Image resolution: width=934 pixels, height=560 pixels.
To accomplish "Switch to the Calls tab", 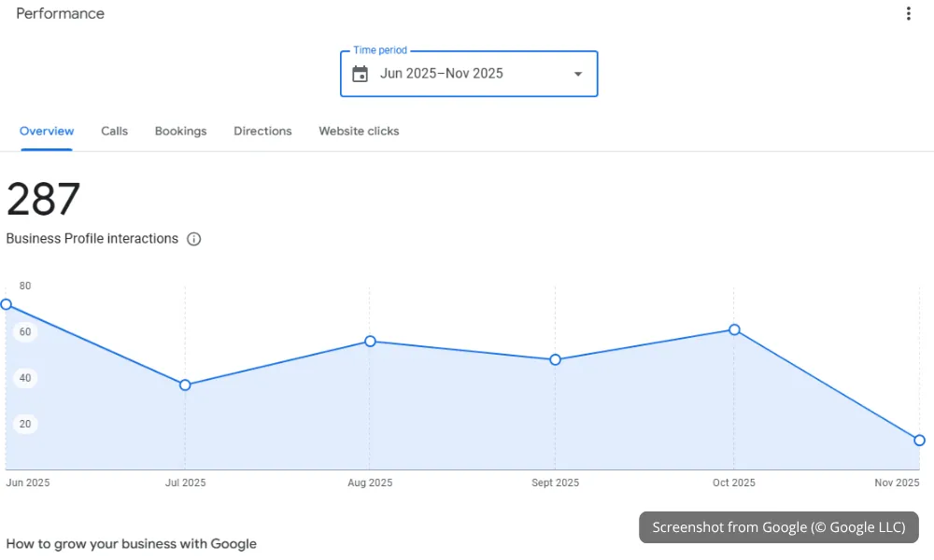I will [x=114, y=131].
